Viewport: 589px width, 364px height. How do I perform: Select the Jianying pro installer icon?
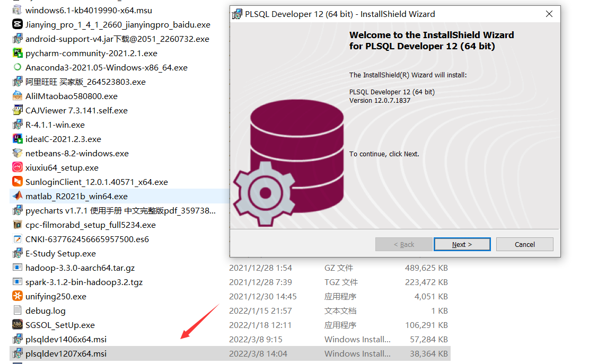pos(17,24)
